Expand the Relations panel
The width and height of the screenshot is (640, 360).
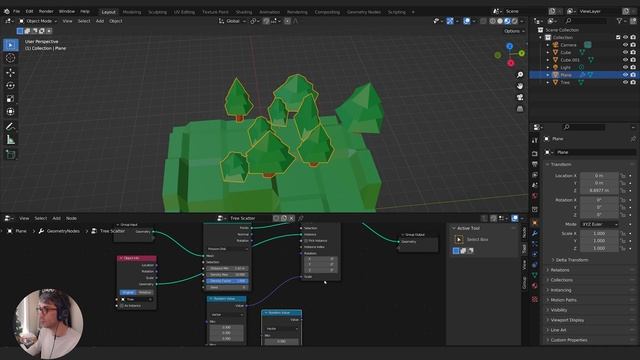[560, 270]
